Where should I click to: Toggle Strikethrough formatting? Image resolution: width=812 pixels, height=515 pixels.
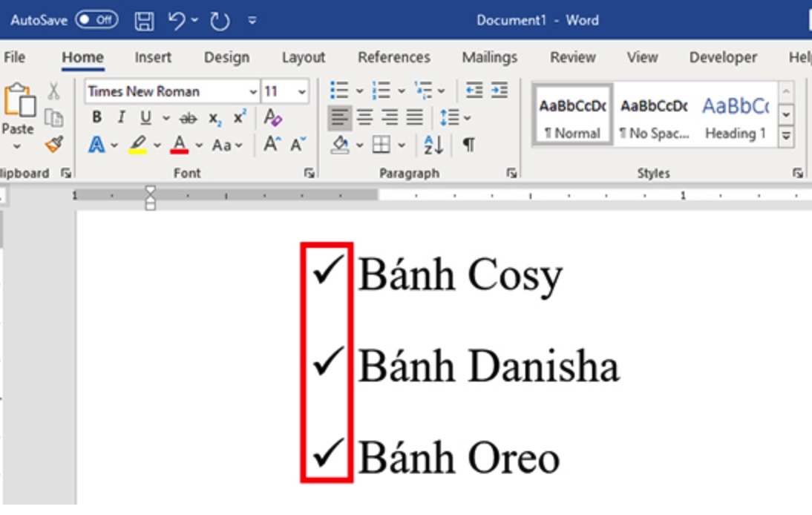(x=188, y=119)
